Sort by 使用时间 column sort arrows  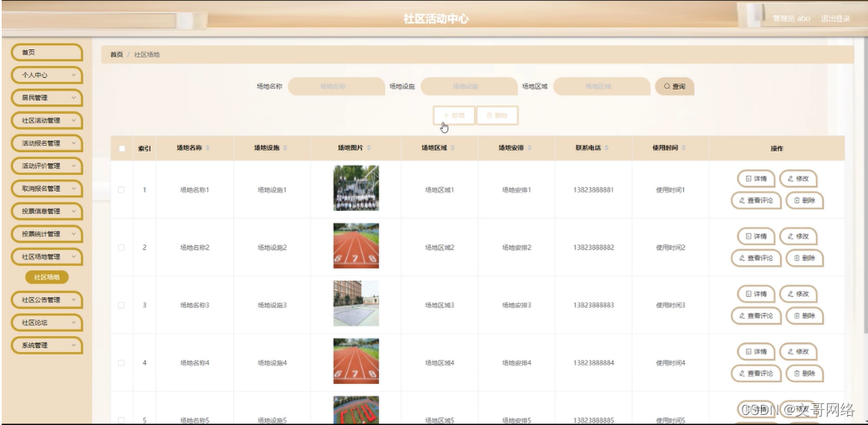tap(683, 148)
